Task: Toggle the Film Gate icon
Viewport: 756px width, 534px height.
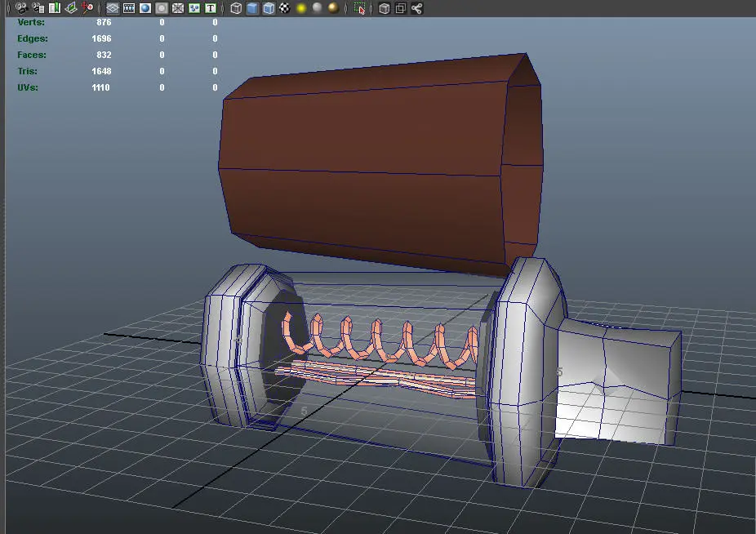Action: (x=129, y=8)
